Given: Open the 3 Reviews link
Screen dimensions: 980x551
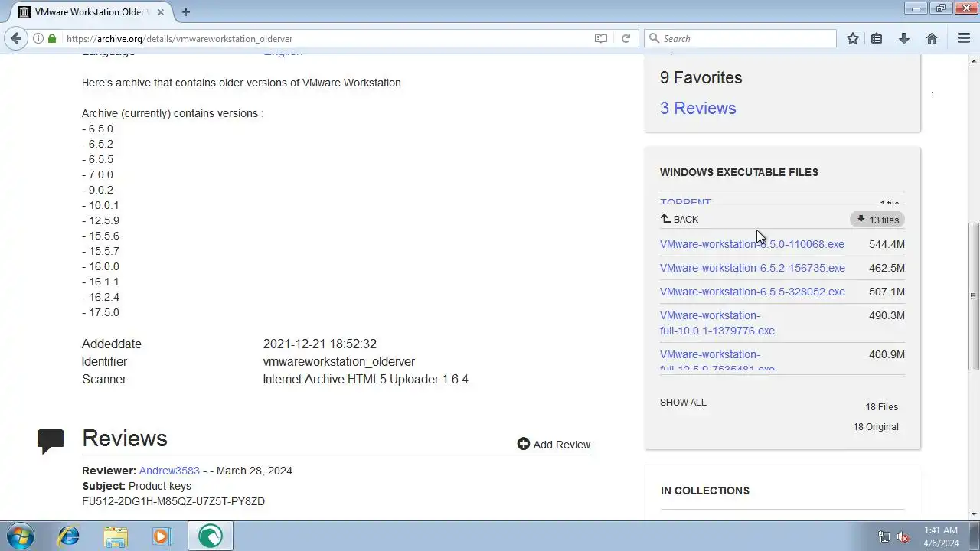Looking at the screenshot, I should (697, 108).
